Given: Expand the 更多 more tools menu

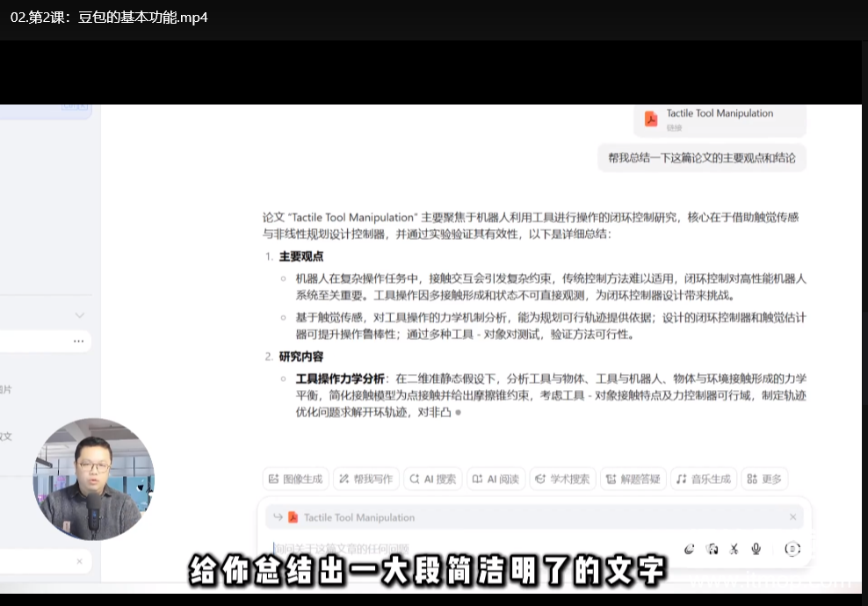Looking at the screenshot, I should 763,479.
